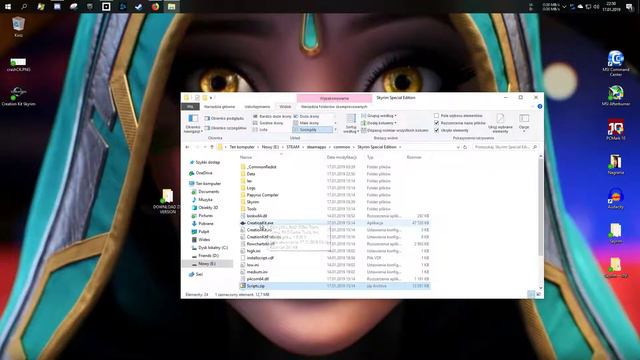Viewport: 640px width, 360px height.
Task: Select the PCMark 10 desktop icon
Action: point(616,129)
